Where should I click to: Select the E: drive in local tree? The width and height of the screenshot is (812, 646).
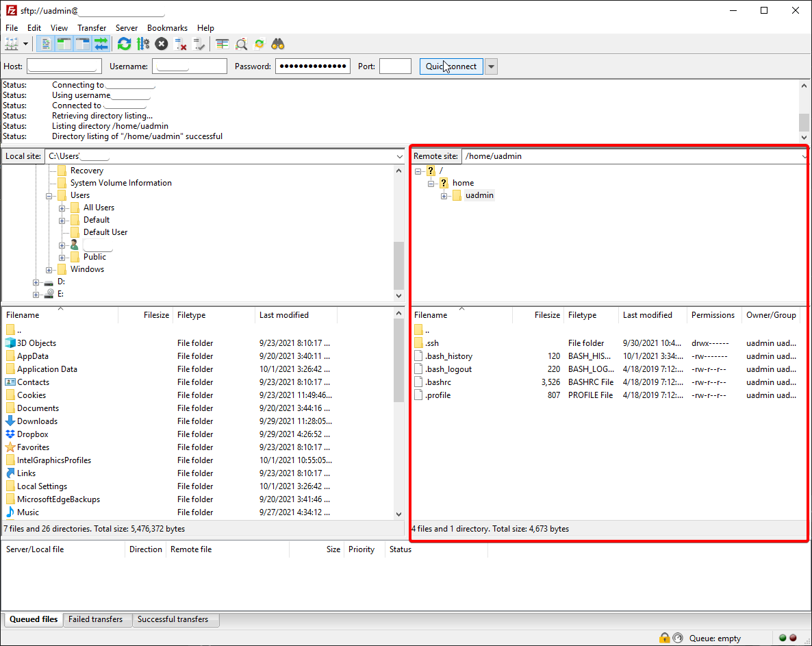(60, 294)
